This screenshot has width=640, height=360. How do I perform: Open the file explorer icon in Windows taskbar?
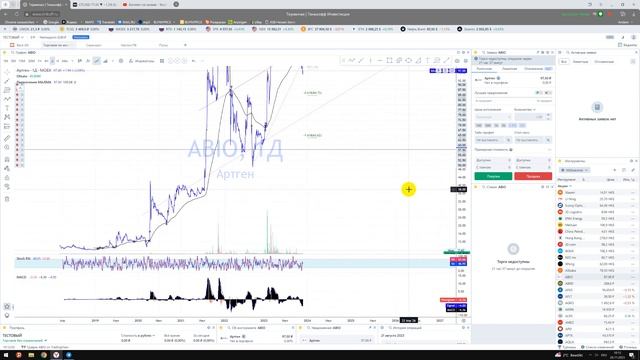[31, 355]
